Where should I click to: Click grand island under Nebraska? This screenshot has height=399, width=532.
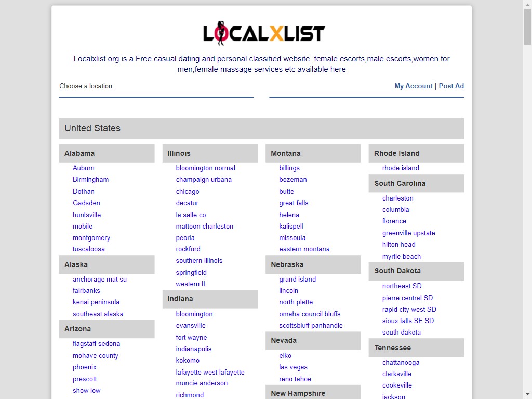tap(297, 279)
